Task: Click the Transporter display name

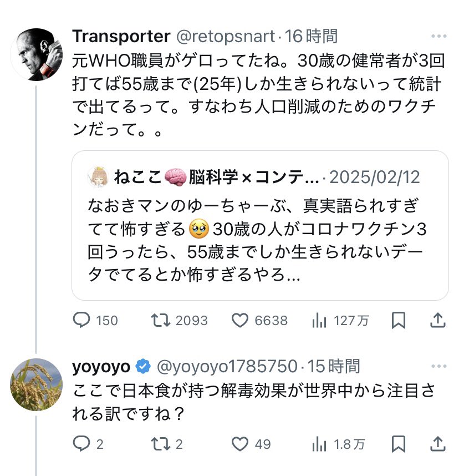Action: pyautogui.click(x=121, y=37)
